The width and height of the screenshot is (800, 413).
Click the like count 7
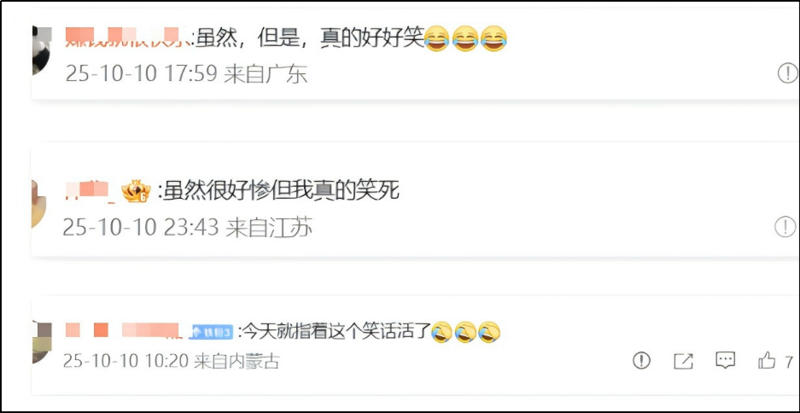[789, 361]
